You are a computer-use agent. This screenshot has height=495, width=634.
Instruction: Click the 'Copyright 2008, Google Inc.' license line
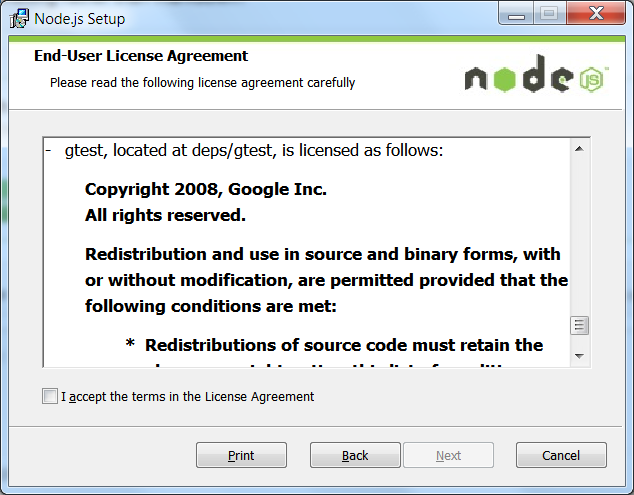coord(206,189)
